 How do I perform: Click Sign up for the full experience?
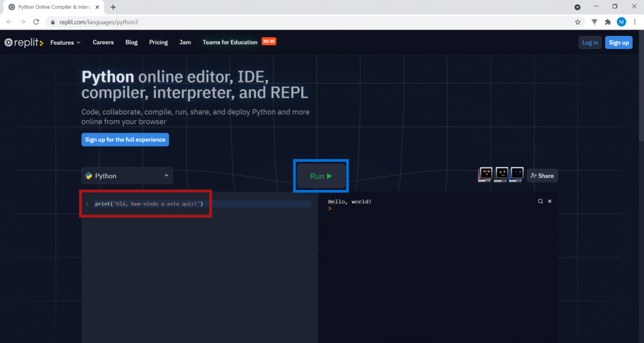(125, 140)
